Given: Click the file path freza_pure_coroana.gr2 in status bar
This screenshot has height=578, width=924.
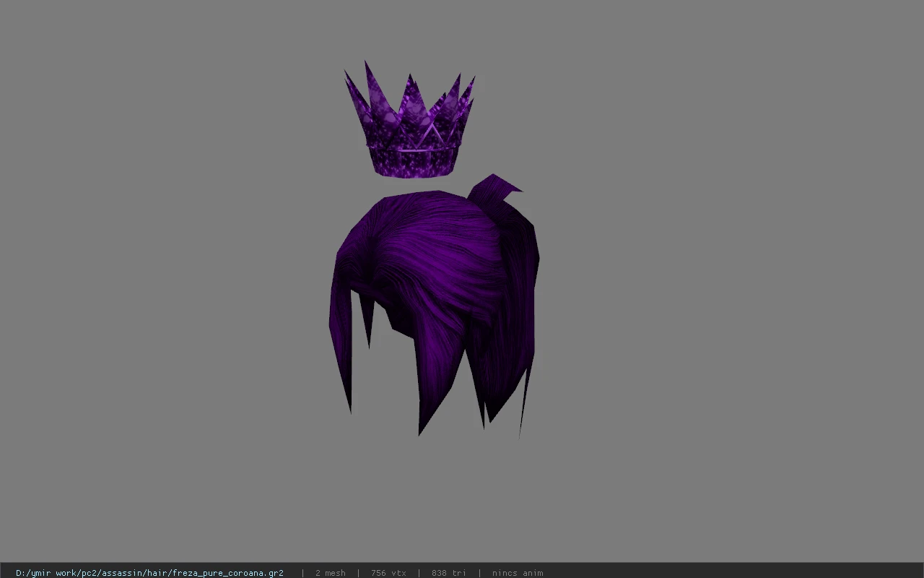Looking at the screenshot, I should point(149,573).
